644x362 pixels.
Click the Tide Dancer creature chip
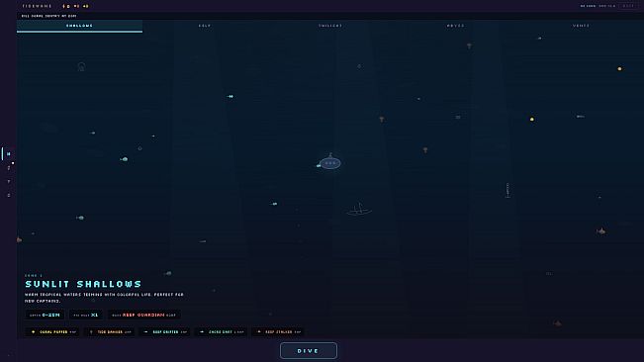110,332
